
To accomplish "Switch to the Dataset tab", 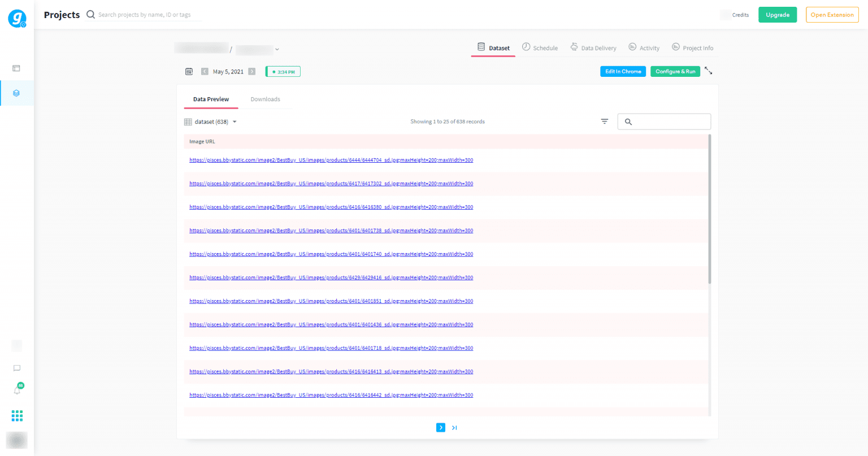I will (493, 48).
